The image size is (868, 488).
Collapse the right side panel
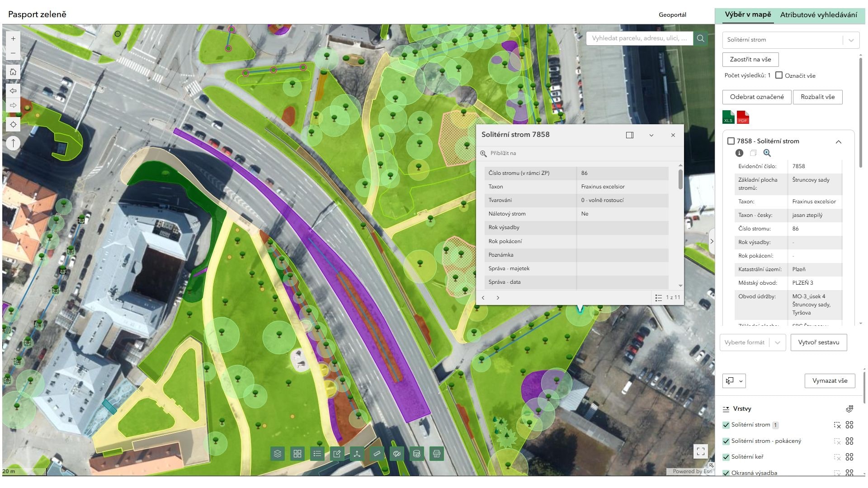click(712, 241)
